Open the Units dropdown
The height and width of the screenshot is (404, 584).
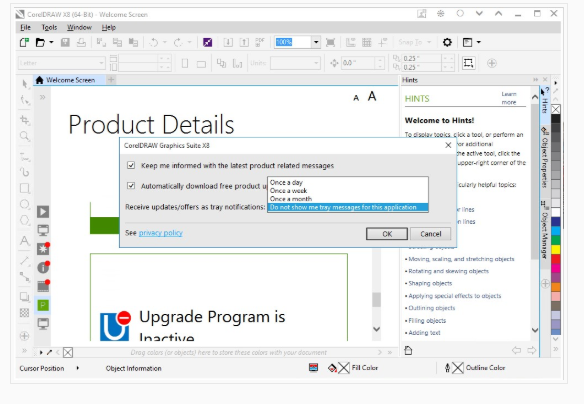tap(316, 63)
